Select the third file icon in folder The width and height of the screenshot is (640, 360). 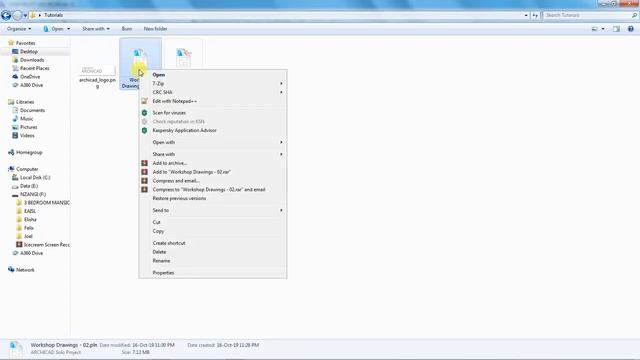pos(183,58)
